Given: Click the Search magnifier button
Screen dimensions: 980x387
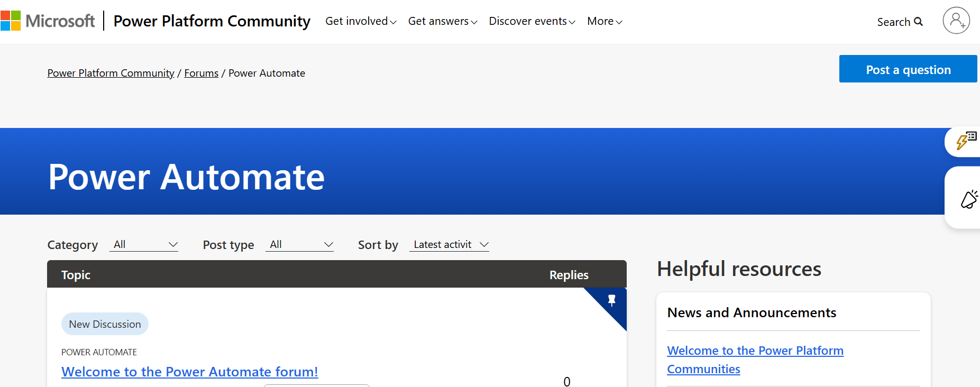Looking at the screenshot, I should (x=900, y=22).
